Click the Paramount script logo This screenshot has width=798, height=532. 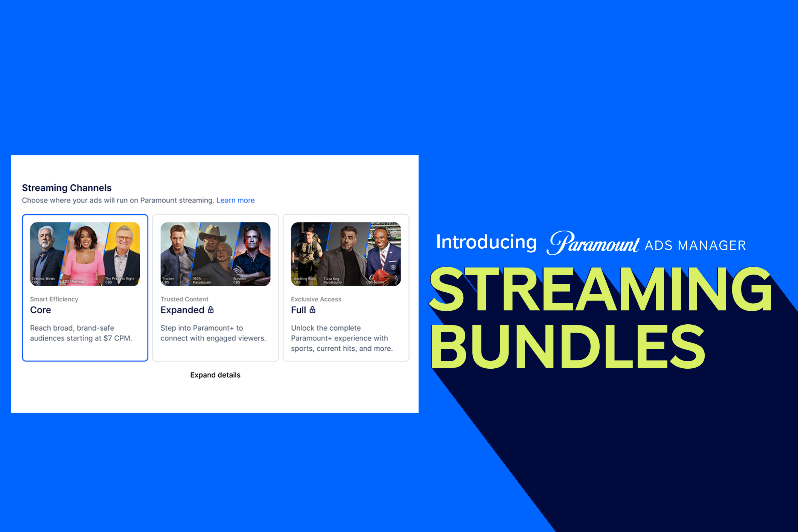click(x=594, y=243)
